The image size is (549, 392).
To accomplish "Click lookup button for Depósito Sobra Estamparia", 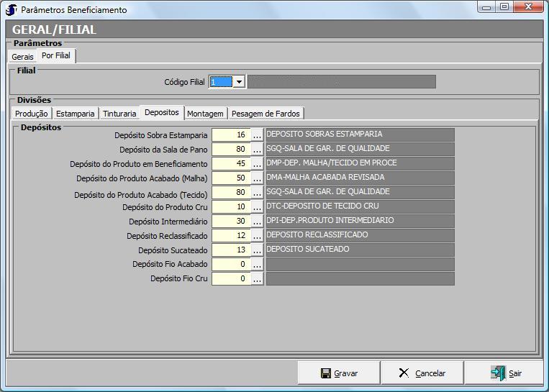I will pos(257,135).
